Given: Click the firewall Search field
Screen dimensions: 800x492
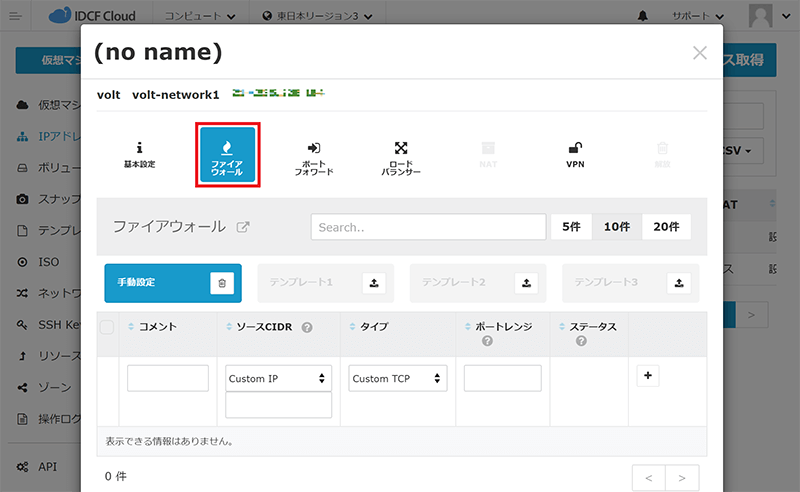Looking at the screenshot, I should [428, 228].
